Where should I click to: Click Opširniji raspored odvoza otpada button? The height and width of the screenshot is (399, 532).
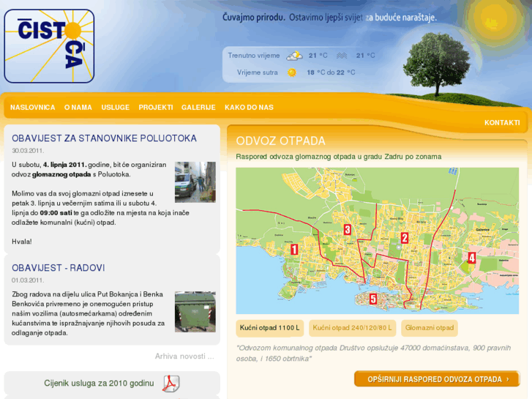pos(437,379)
